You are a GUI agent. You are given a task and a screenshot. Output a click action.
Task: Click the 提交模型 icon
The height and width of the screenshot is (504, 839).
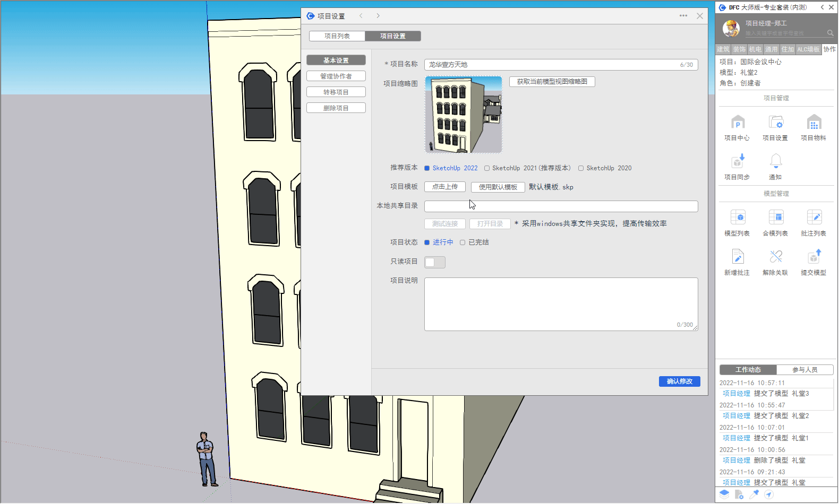tap(814, 257)
